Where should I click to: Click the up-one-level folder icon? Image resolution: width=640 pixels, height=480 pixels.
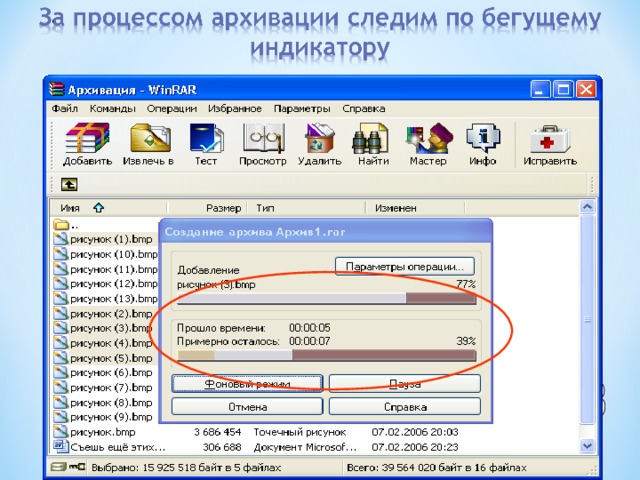tap(69, 184)
